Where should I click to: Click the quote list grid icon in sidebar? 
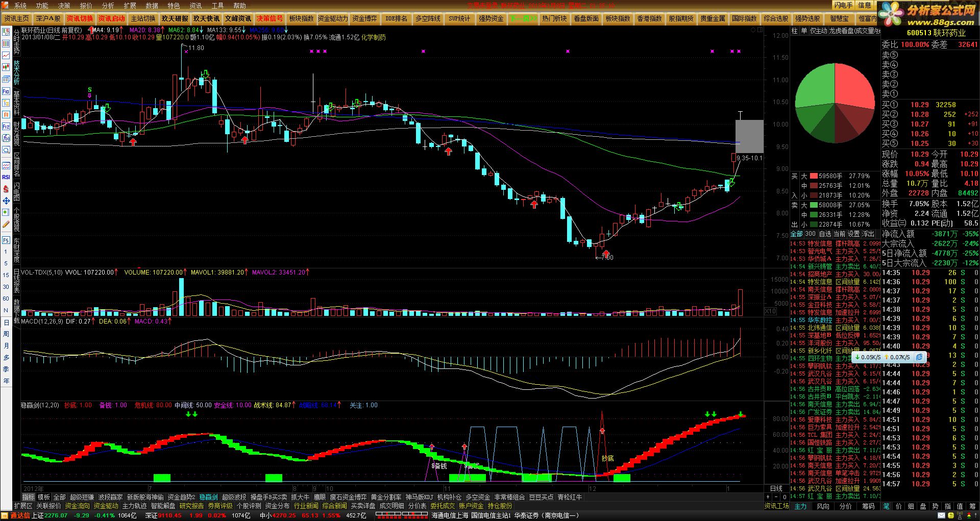[6, 43]
